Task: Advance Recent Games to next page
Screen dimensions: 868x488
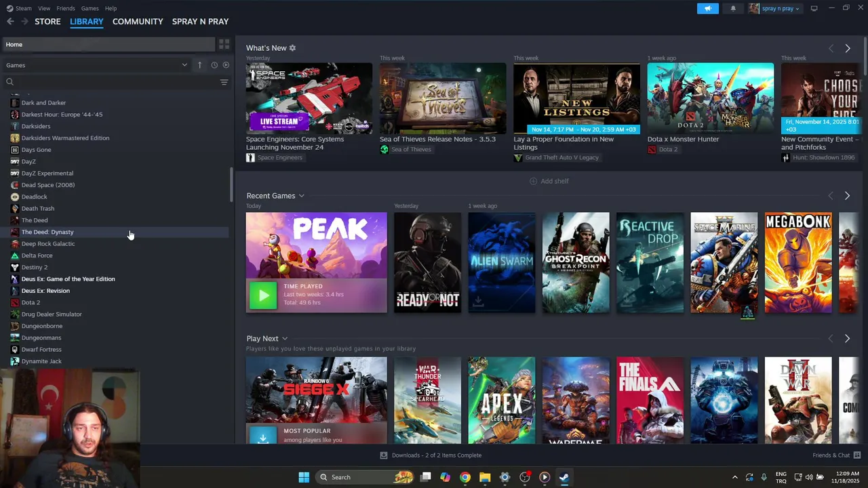Action: [847, 196]
